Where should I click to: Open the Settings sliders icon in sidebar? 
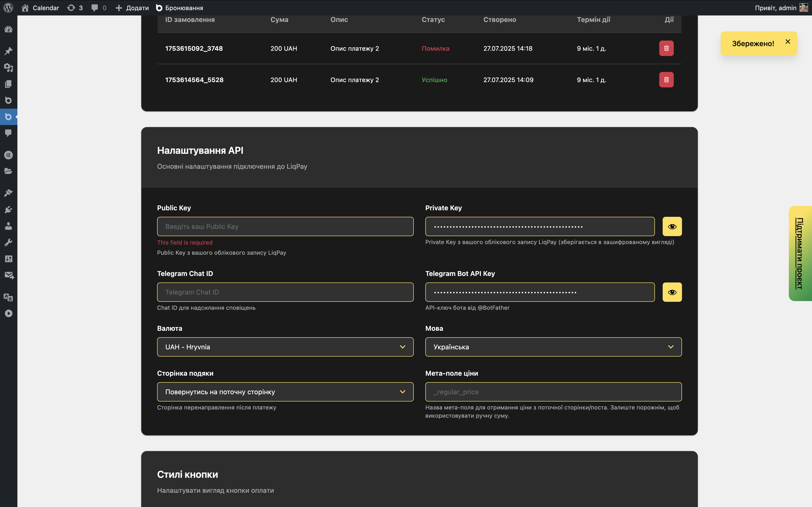point(8,259)
